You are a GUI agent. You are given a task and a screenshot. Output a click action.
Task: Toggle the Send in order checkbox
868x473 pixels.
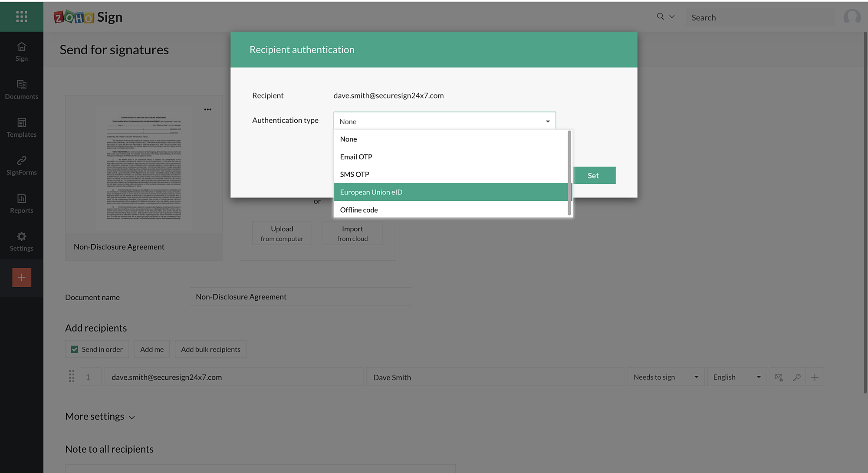(75, 349)
